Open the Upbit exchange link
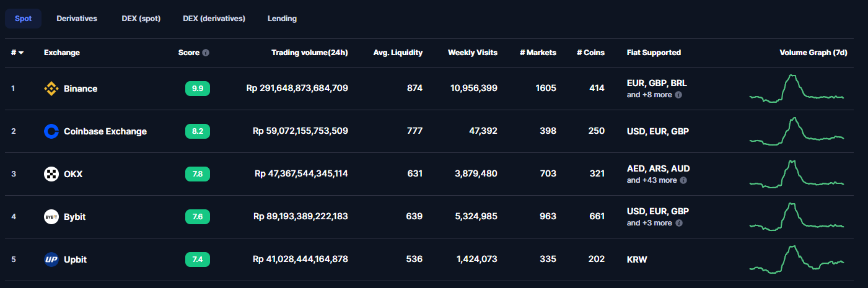Image resolution: width=868 pixels, height=288 pixels. click(x=75, y=260)
